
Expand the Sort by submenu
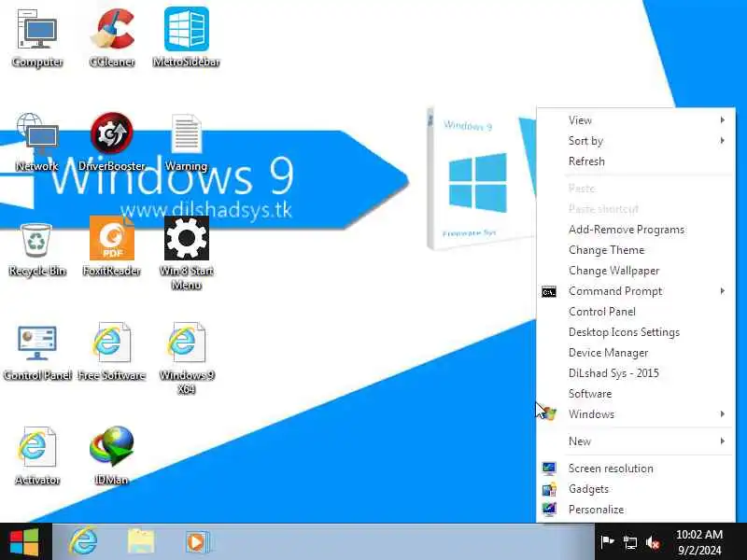(636, 141)
